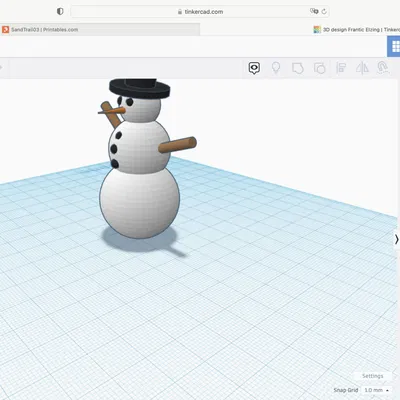This screenshot has height=400, width=400.
Task: Open the Snap Grid 1.0 mm dropdown
Action: point(376,390)
